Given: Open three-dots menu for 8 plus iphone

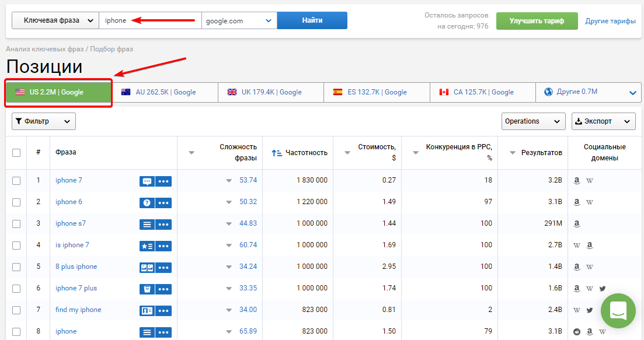Looking at the screenshot, I should click(x=163, y=268).
